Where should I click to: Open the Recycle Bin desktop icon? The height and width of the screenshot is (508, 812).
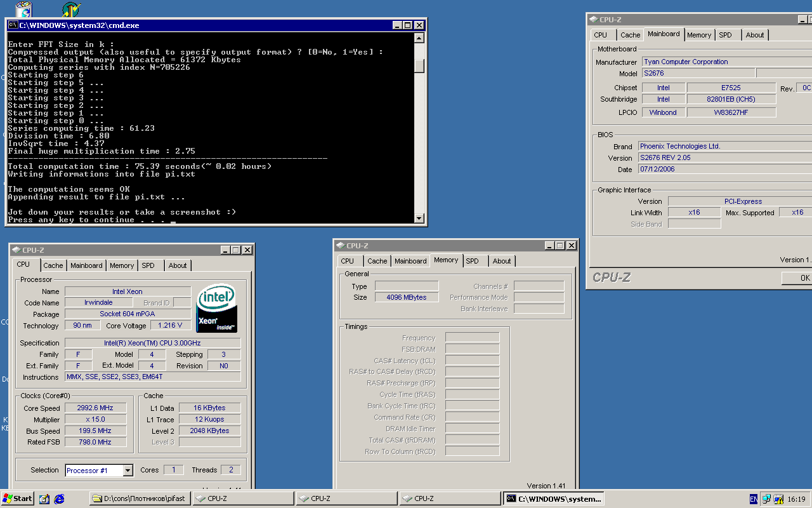tap(24, 8)
